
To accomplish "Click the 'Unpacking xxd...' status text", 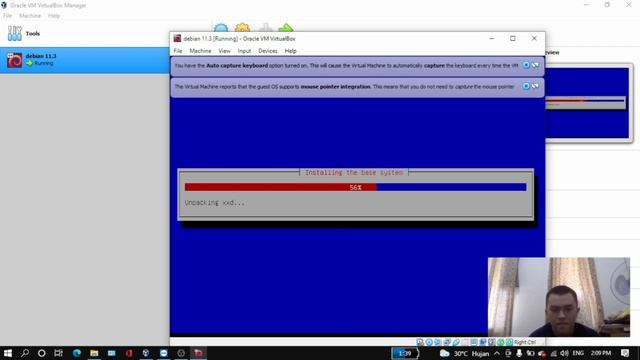I will 215,202.
